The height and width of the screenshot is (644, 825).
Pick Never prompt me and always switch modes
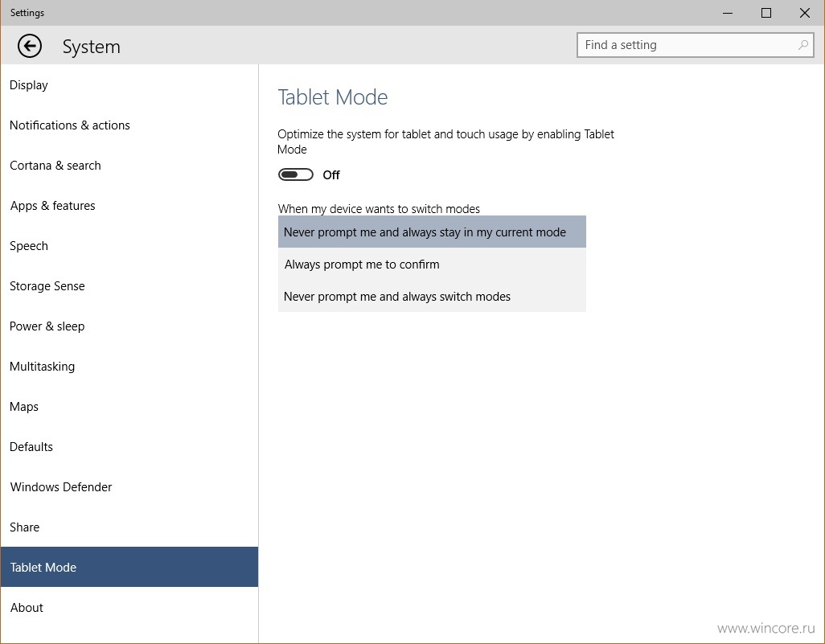(432, 296)
